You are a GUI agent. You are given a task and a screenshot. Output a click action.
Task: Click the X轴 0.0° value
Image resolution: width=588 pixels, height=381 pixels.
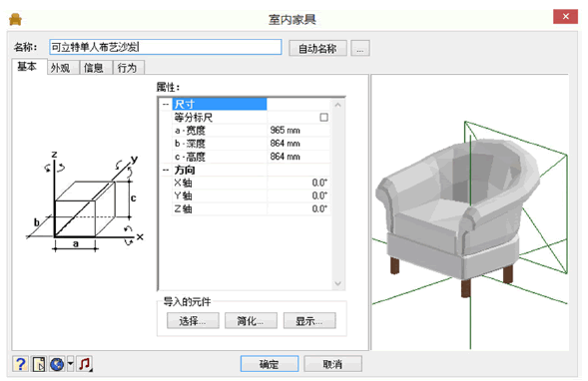[x=319, y=183]
